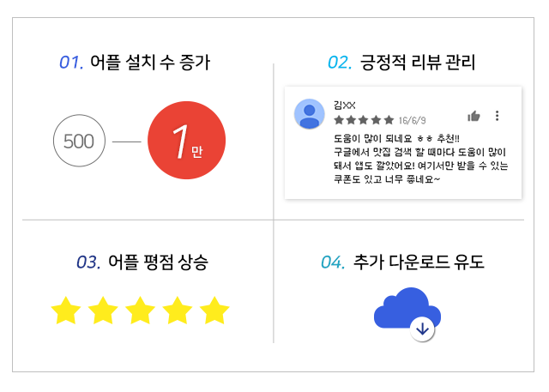This screenshot has height=392, width=549.
Task: Click the third yellow rating star
Action: click(140, 311)
